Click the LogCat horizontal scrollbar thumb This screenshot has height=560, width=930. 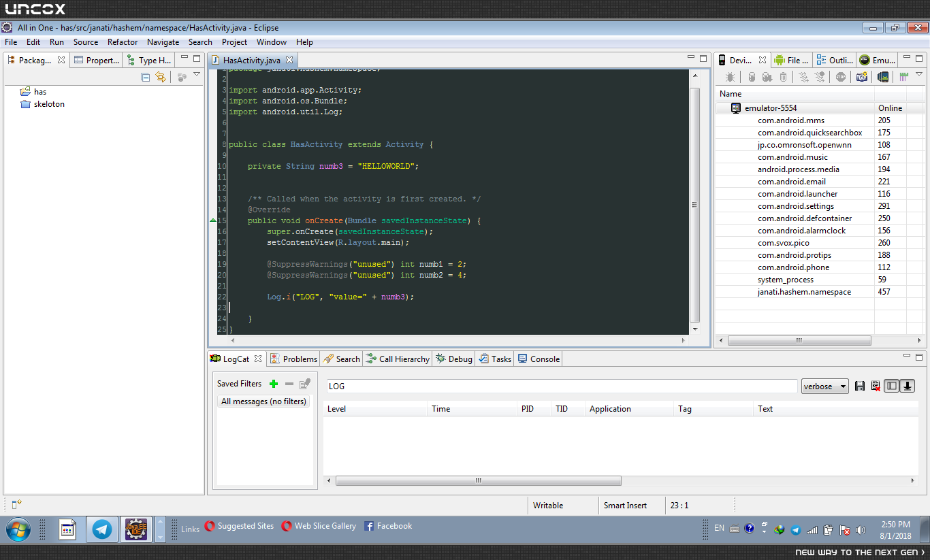[479, 480]
